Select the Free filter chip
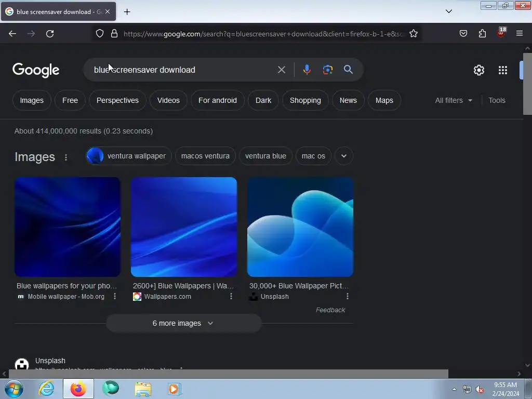Screen dimensions: 532x399 pos(70,100)
